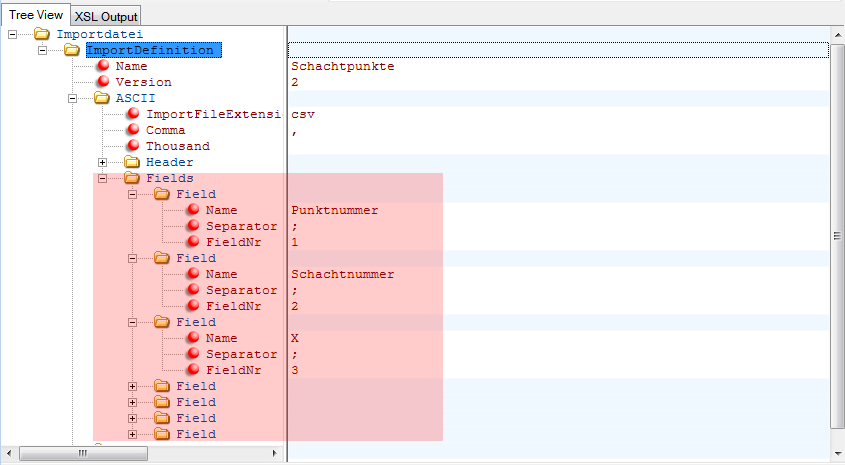
Task: Click the red ball icon beside Thousand
Action: [x=132, y=146]
